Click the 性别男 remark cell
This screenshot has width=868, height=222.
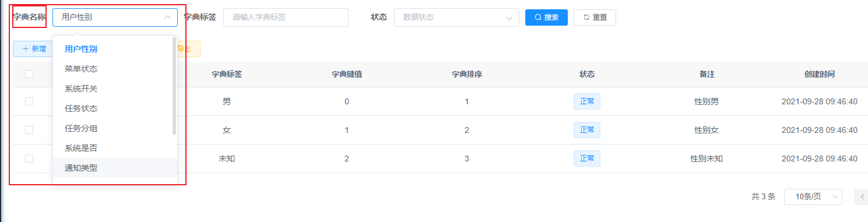point(707,101)
